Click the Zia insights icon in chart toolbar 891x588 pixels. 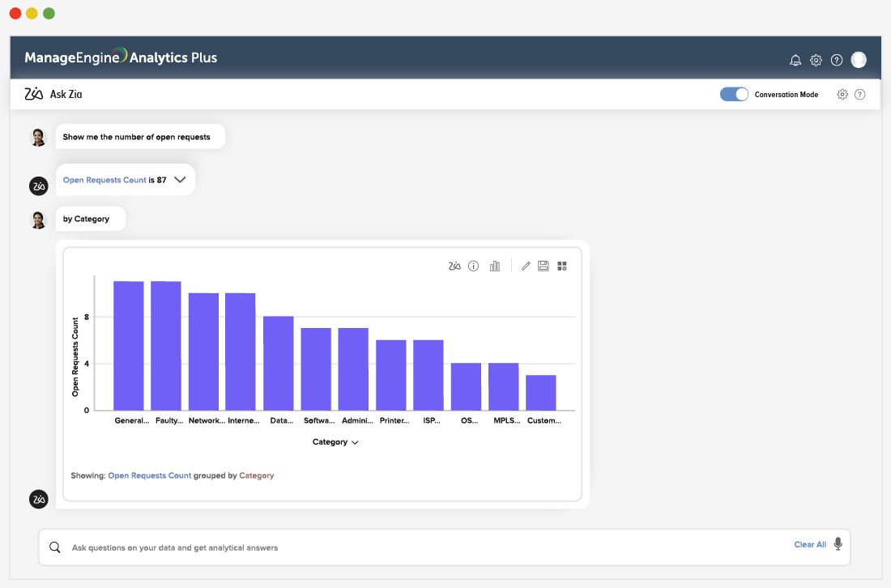tap(454, 266)
